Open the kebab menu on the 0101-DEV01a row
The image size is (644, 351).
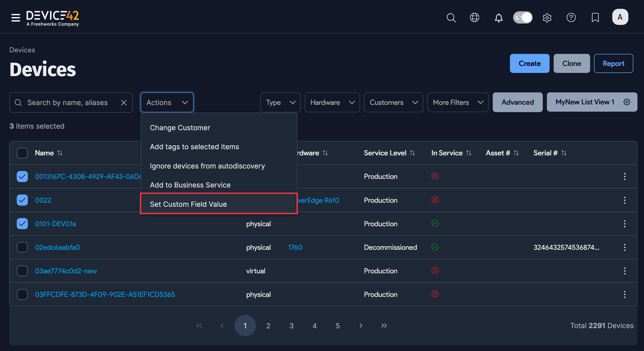point(625,224)
